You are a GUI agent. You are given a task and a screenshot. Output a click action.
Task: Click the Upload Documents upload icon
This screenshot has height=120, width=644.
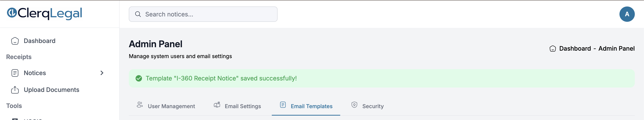coord(15,90)
